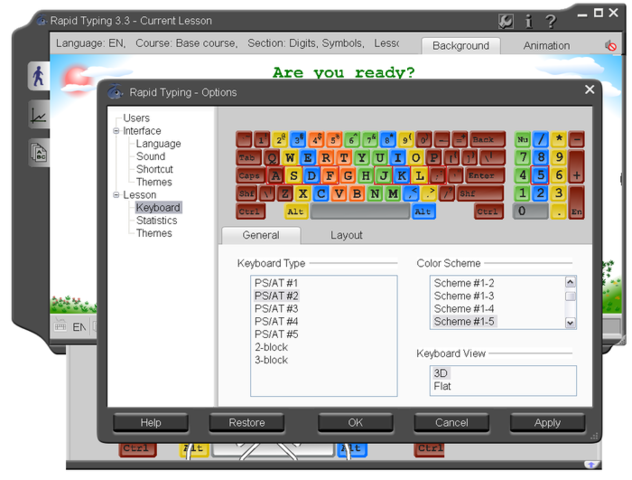632x480 pixels.
Task: Select Themes under Lesson
Action: (x=154, y=233)
